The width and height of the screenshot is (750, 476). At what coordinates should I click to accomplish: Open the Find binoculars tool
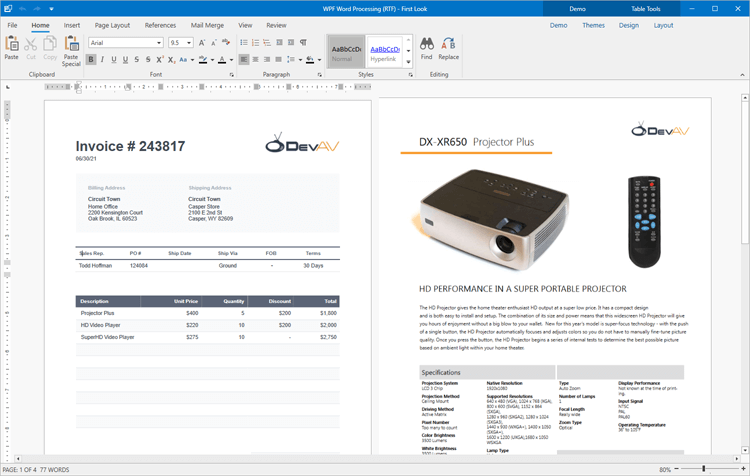pyautogui.click(x=427, y=48)
